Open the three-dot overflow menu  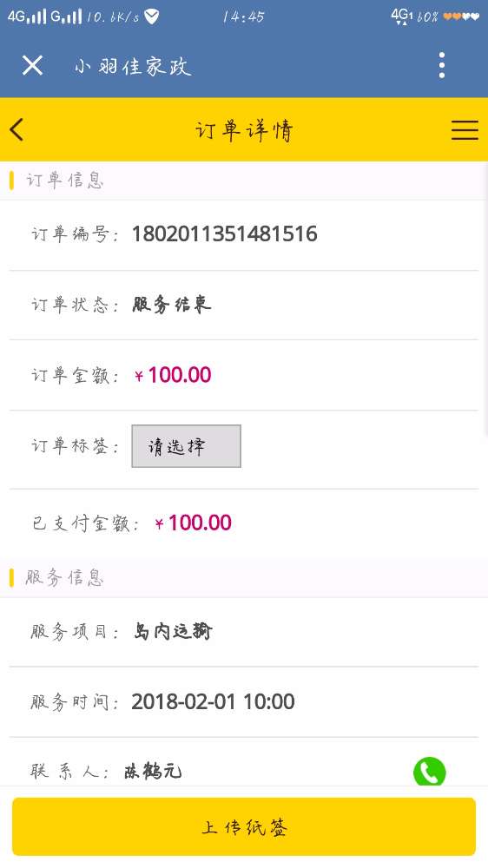441,65
